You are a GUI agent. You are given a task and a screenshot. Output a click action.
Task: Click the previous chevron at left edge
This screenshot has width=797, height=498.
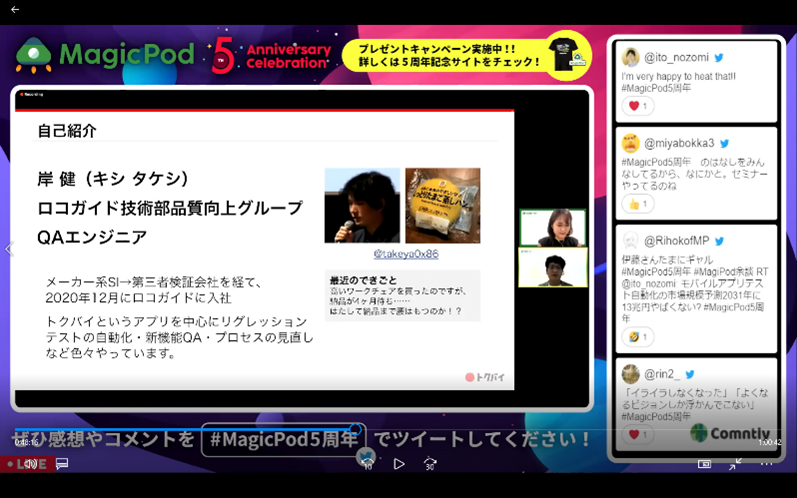click(9, 249)
